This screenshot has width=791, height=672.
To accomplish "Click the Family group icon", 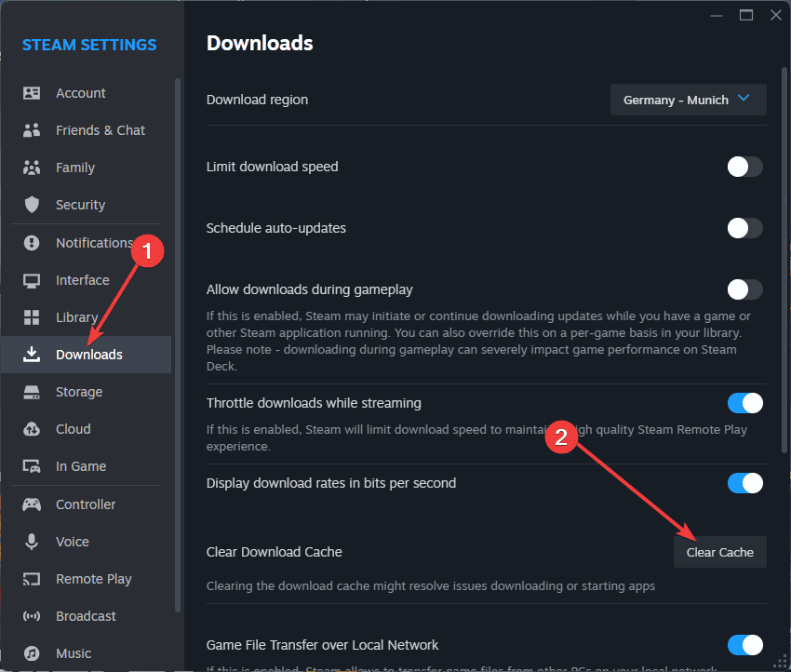I will [x=32, y=168].
